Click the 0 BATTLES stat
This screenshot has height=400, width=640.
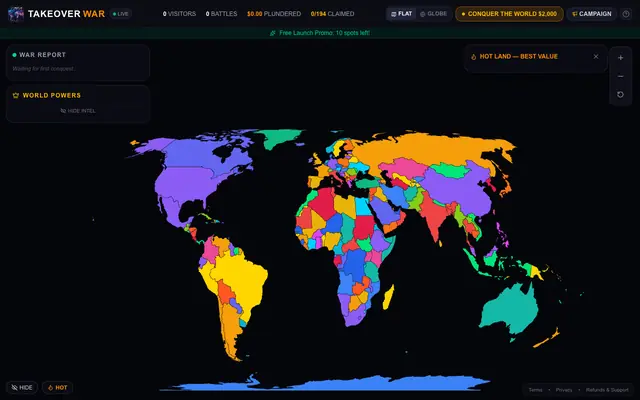[x=221, y=14]
